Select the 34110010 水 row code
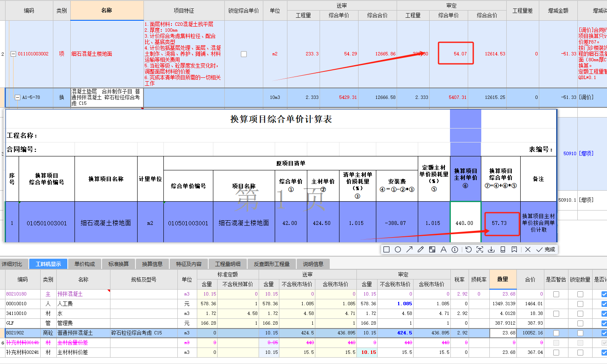Screen dimensions: 607x364 pos(16,314)
